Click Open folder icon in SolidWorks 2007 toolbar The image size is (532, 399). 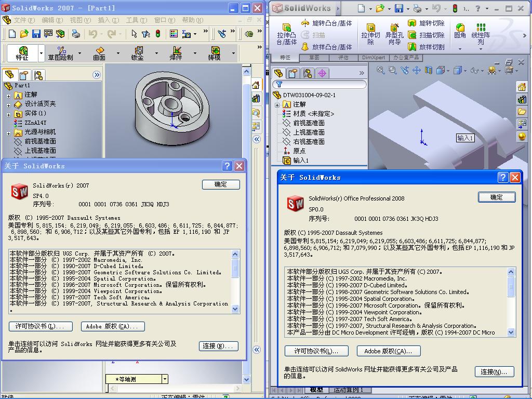point(24,34)
